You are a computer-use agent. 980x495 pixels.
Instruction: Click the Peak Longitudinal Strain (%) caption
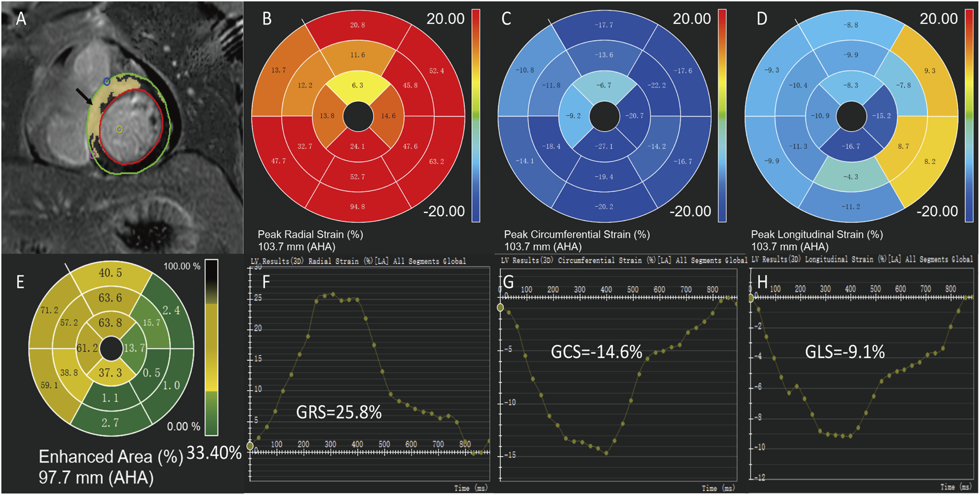coord(817,235)
